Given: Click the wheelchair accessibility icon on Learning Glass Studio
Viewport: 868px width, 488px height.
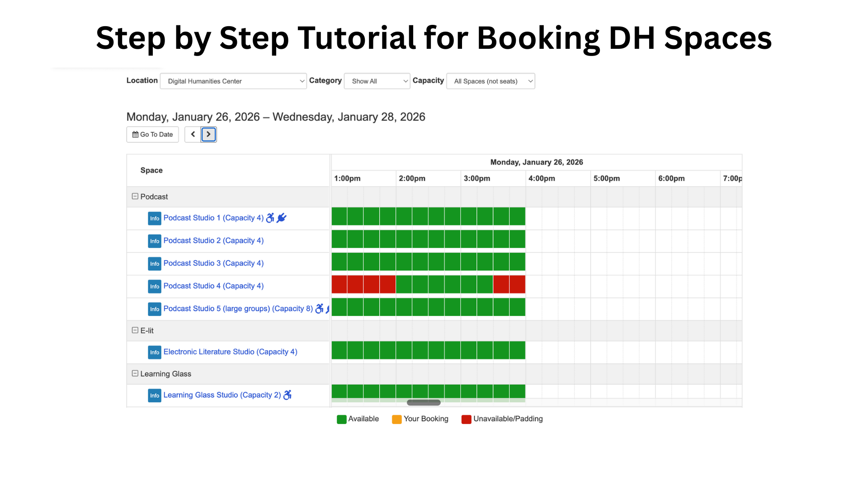Looking at the screenshot, I should tap(287, 395).
